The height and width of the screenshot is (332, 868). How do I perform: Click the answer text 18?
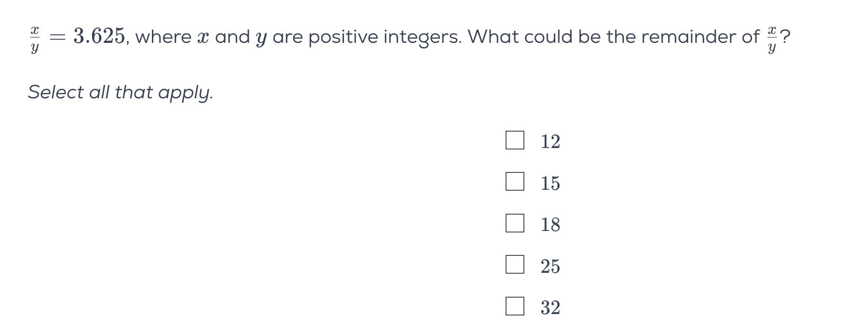pyautogui.click(x=550, y=225)
